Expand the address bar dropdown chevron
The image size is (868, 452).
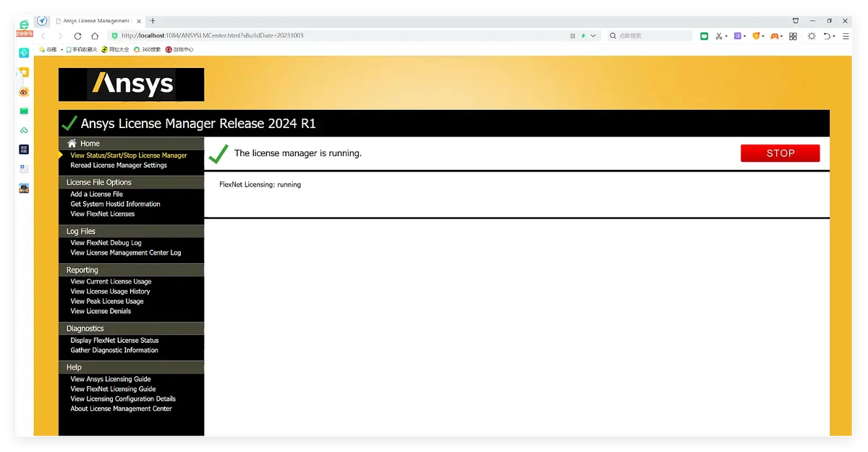click(593, 35)
